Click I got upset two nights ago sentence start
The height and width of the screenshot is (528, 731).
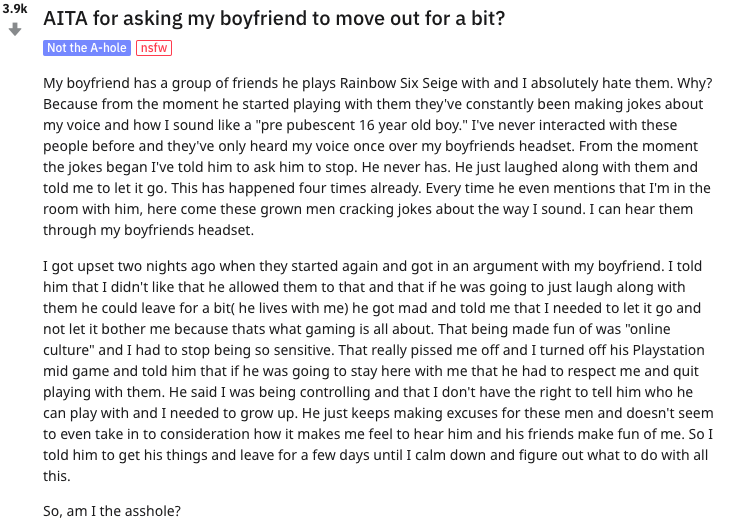(x=130, y=266)
